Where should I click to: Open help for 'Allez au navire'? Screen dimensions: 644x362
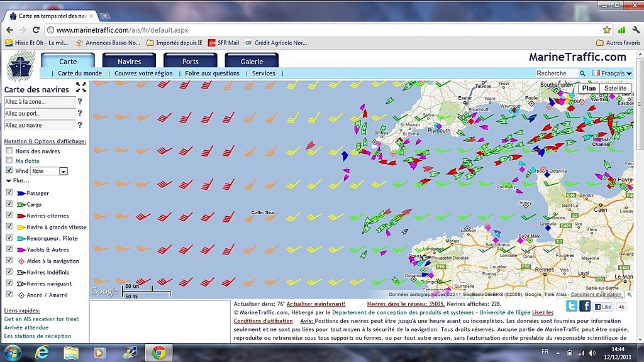tap(80, 125)
